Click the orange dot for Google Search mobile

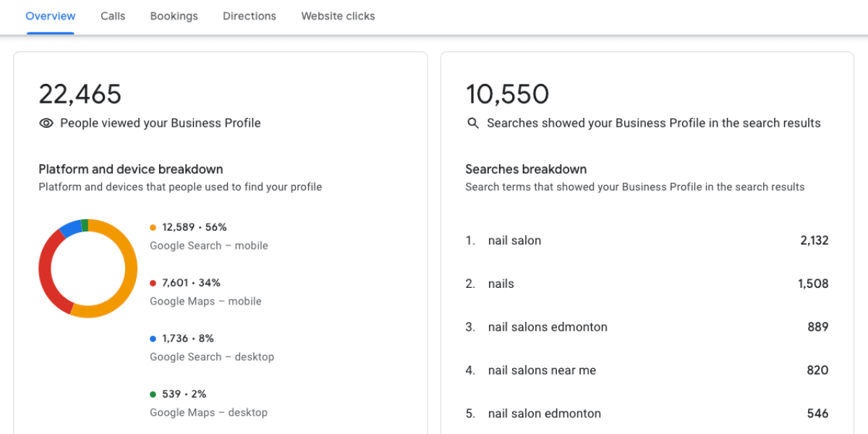pyautogui.click(x=153, y=226)
